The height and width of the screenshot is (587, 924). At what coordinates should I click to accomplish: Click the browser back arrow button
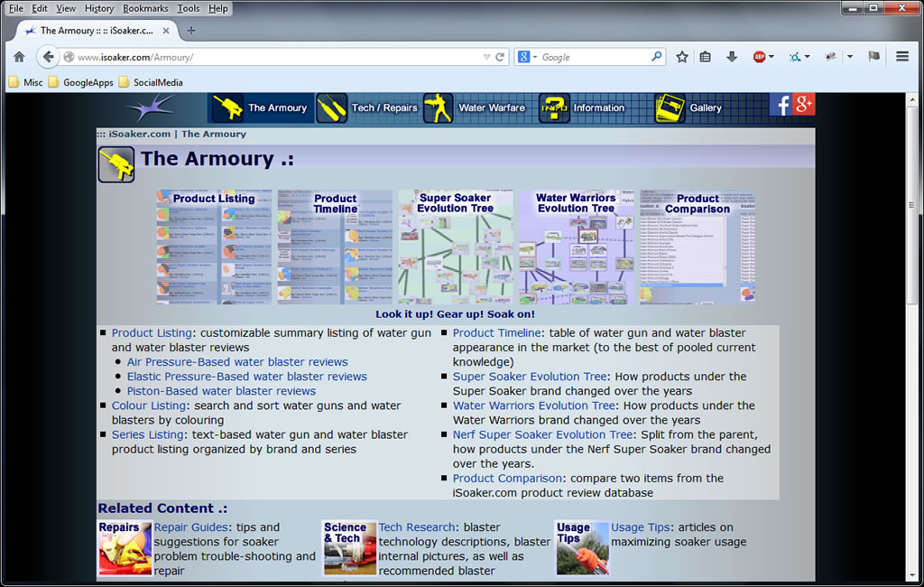pyautogui.click(x=49, y=57)
